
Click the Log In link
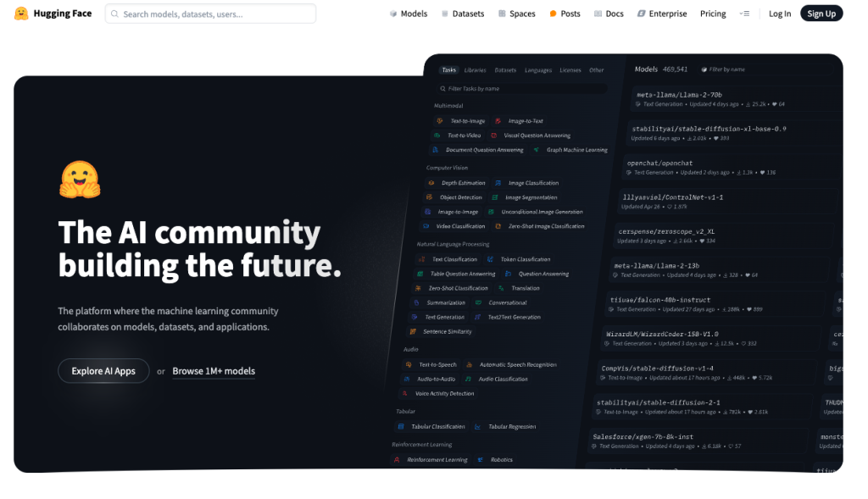[780, 14]
